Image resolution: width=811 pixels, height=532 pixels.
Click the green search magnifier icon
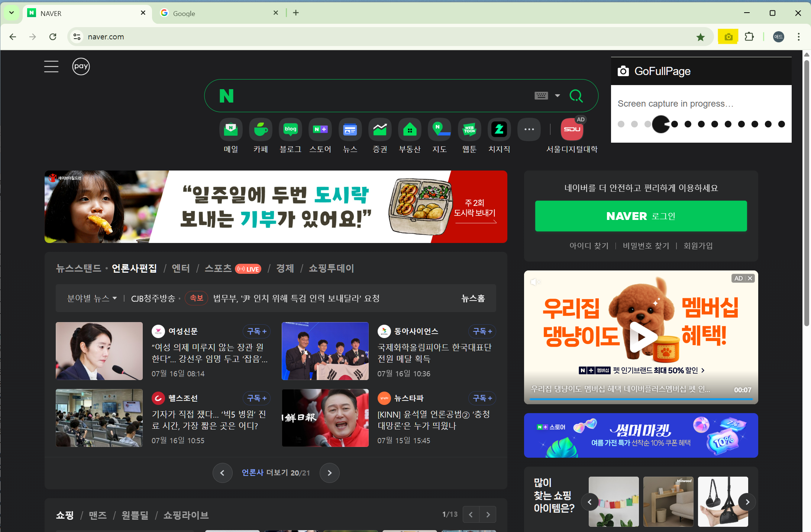click(576, 96)
